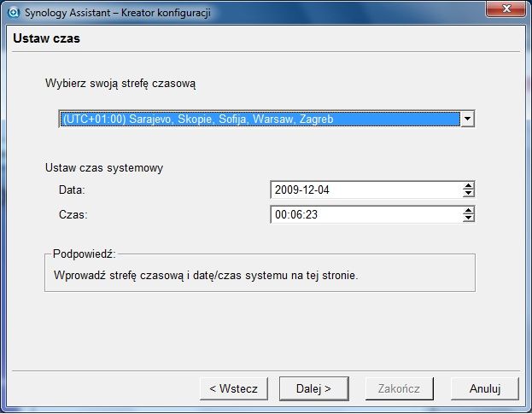Close the Kreator konfiguracji window
This screenshot has height=414, width=532.
click(506, 9)
